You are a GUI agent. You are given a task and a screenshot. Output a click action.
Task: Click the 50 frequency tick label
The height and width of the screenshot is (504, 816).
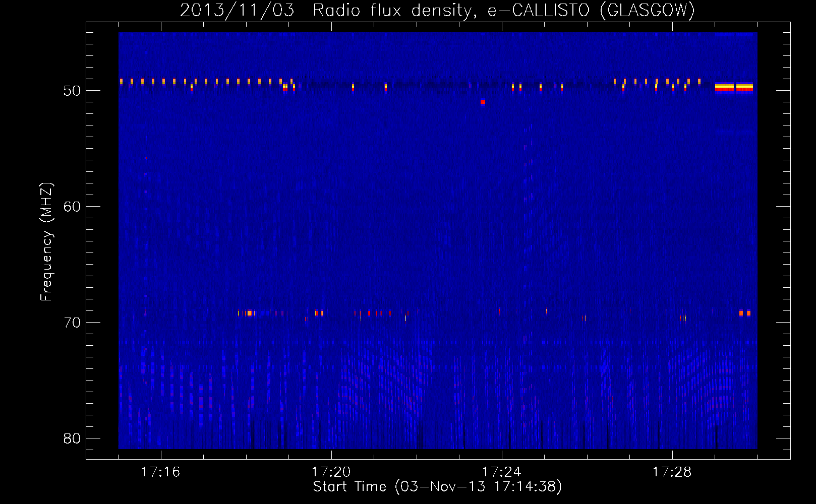click(72, 91)
